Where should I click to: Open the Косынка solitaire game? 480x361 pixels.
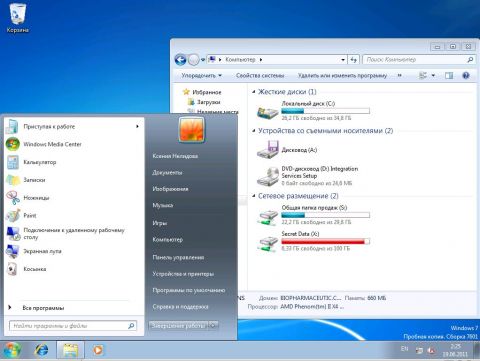coord(35,269)
